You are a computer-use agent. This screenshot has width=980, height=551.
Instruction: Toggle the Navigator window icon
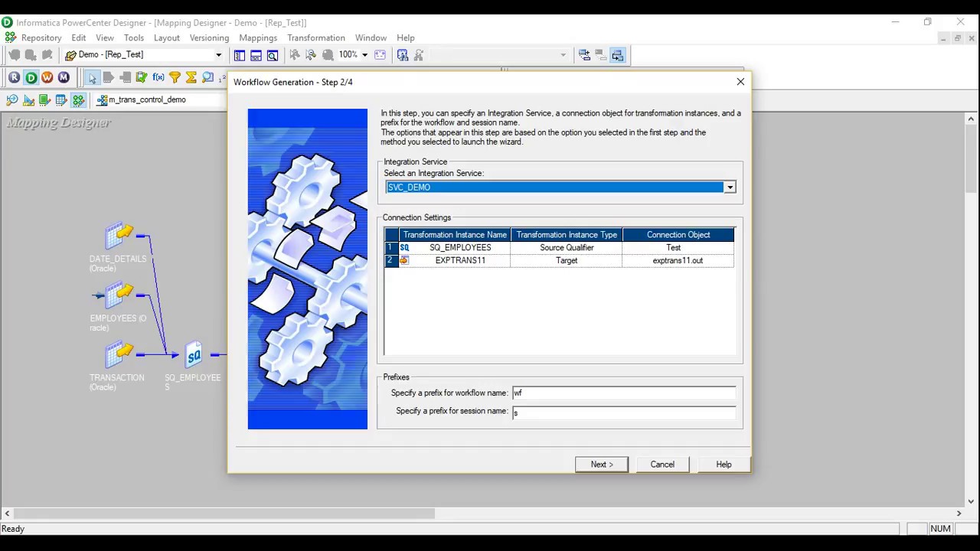pyautogui.click(x=240, y=55)
